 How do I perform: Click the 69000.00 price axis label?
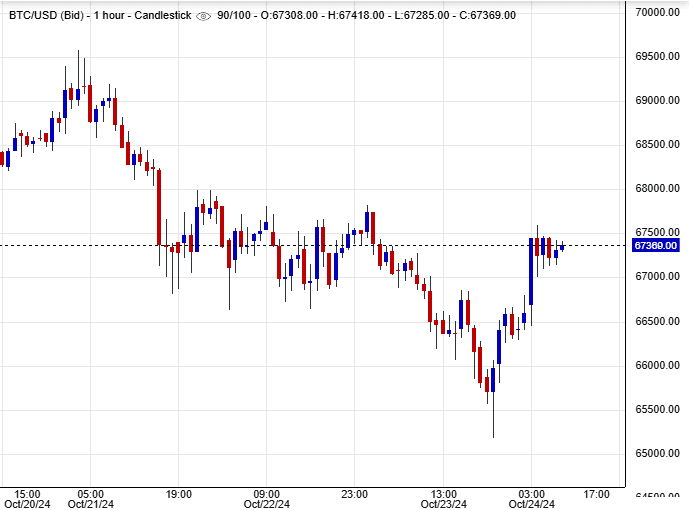(x=656, y=100)
